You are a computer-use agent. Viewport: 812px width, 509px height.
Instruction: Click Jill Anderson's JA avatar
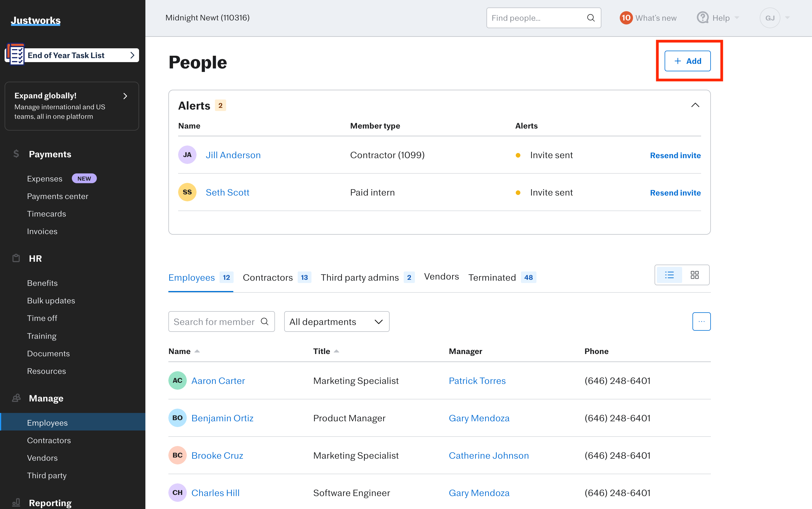click(187, 155)
